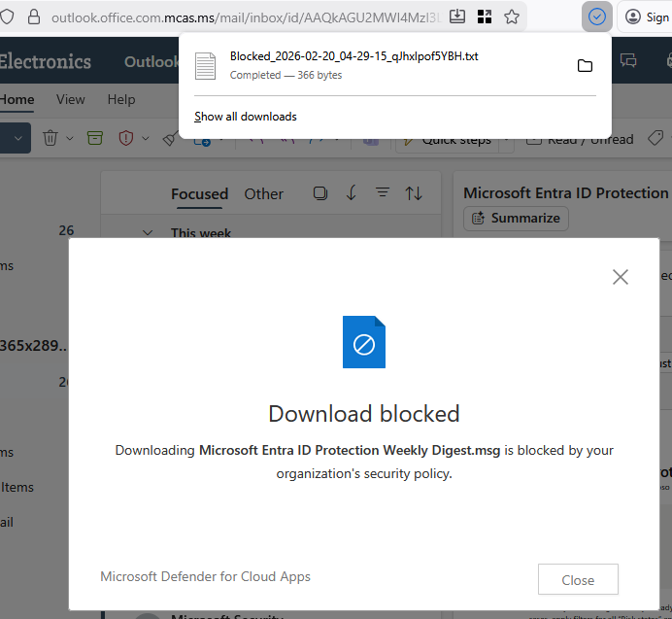Close the Download blocked dialog via Close button
This screenshot has height=619, width=672.
(x=578, y=579)
